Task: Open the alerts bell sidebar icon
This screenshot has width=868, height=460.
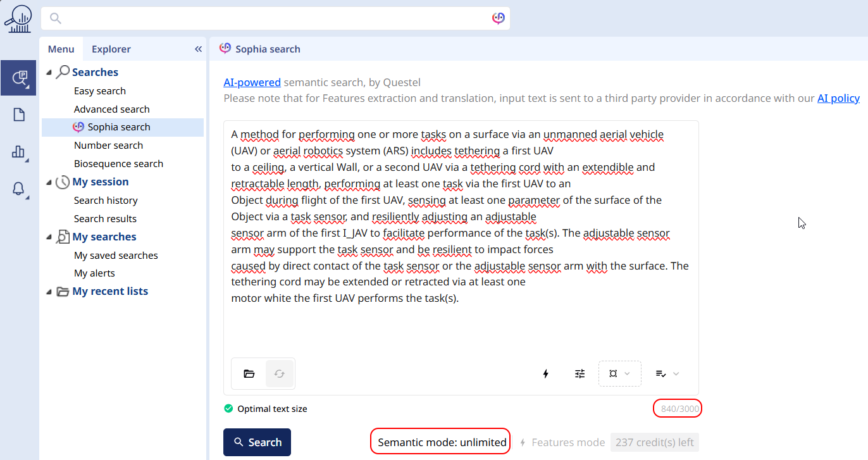Action: point(18,189)
